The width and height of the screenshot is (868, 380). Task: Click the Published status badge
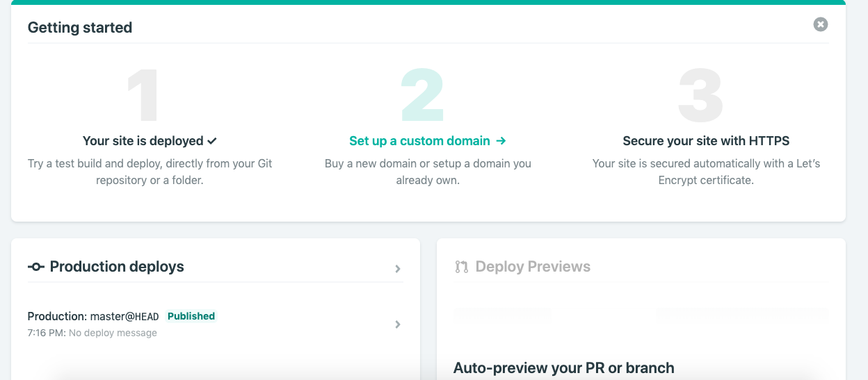point(191,316)
